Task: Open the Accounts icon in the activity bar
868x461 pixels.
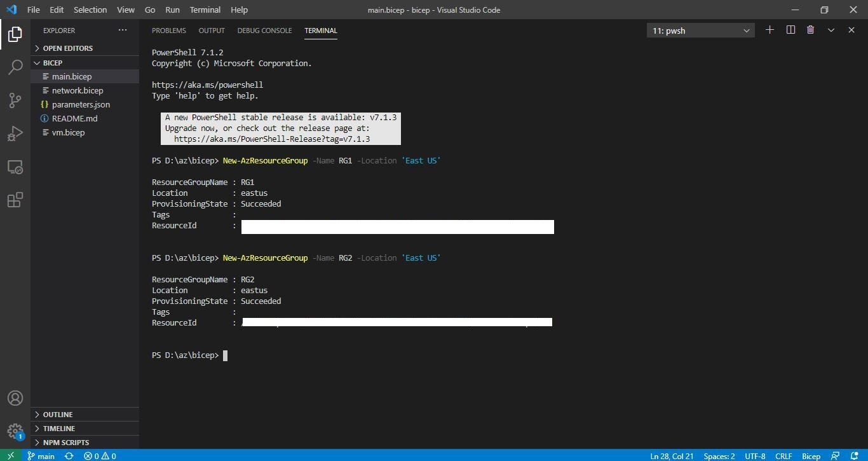Action: click(15, 398)
